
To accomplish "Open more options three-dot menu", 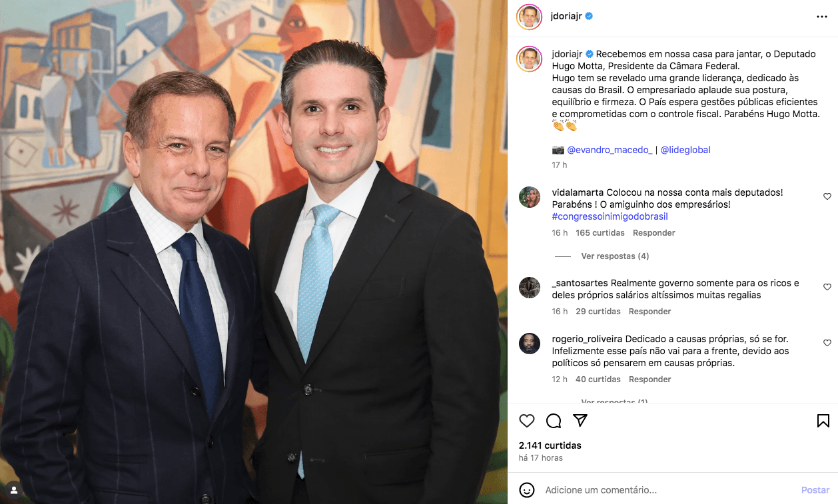I will [x=822, y=17].
